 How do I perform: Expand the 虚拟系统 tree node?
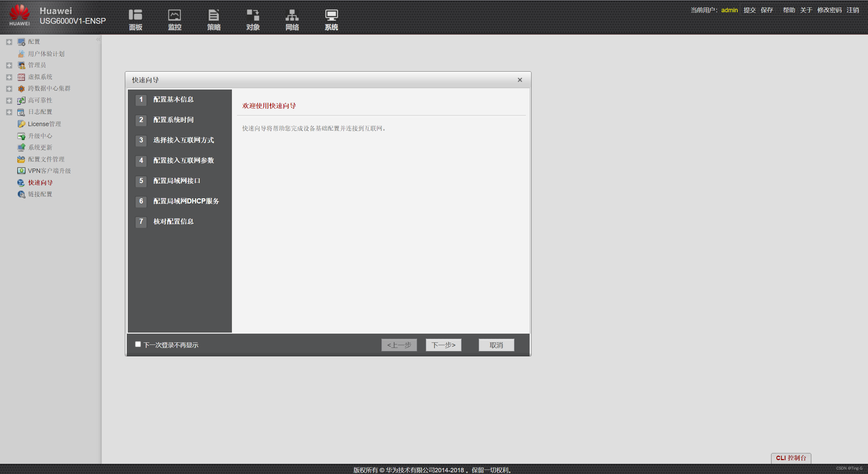pos(9,77)
